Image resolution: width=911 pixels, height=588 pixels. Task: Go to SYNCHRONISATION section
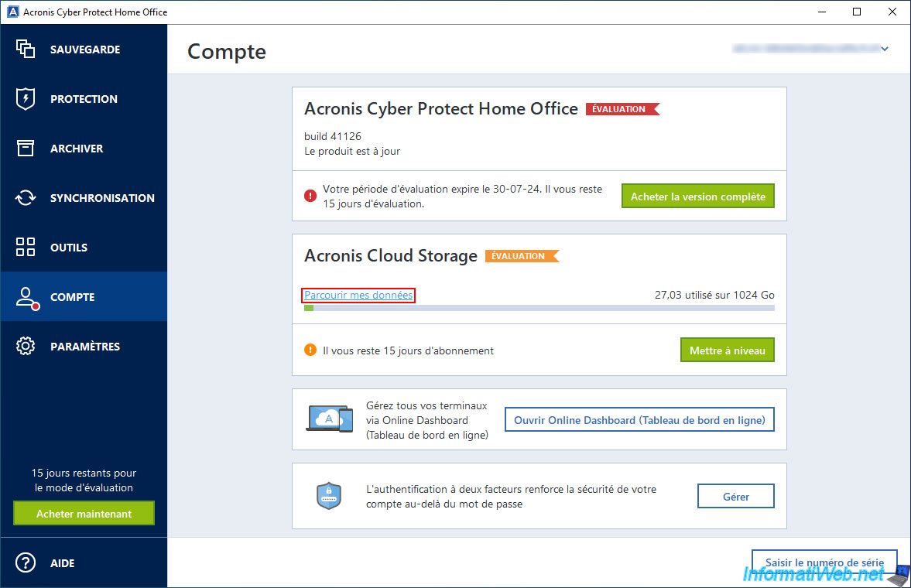[102, 197]
